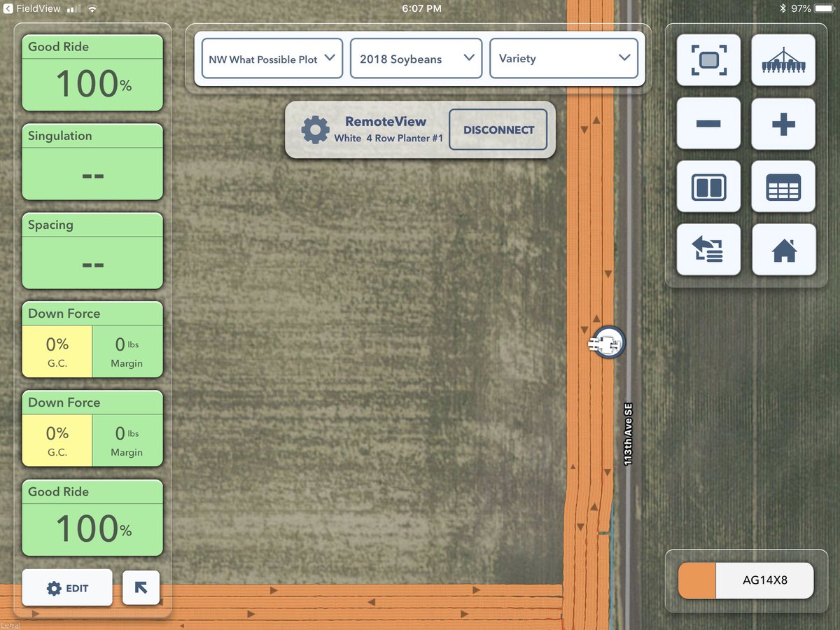
Task: Tap the orange AG14X8 color swatch
Action: [x=697, y=581]
